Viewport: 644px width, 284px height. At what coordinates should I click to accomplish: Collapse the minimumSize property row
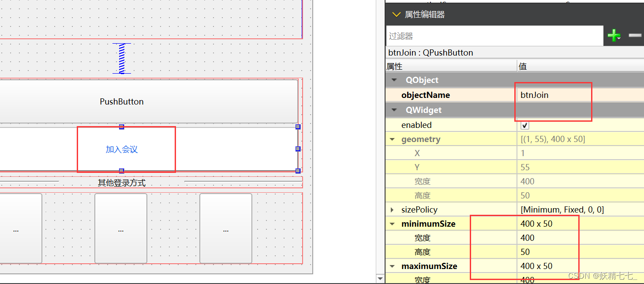[x=392, y=224]
